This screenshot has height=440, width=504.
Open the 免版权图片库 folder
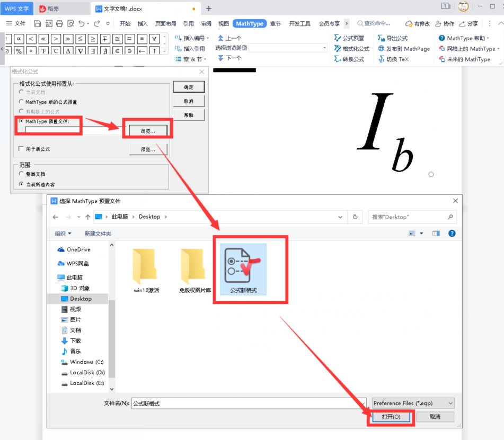(195, 271)
